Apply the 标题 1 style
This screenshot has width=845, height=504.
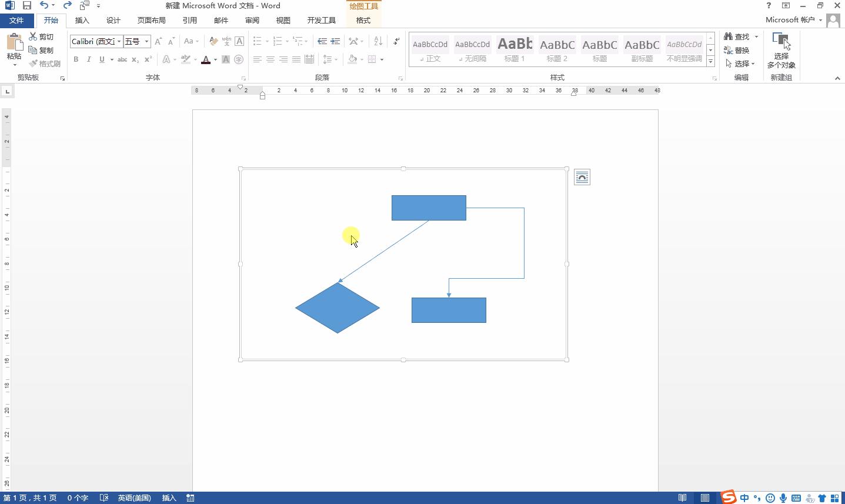coord(515,49)
